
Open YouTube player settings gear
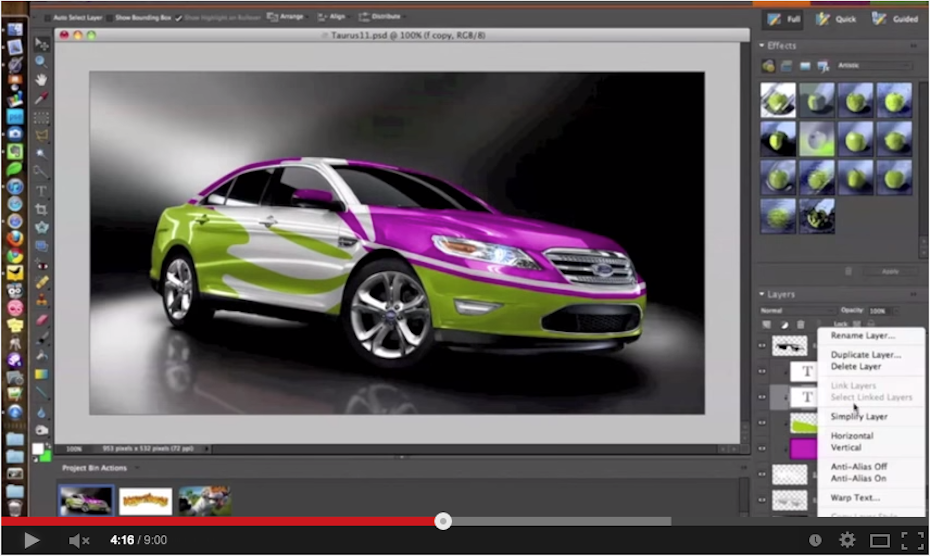[x=847, y=540]
